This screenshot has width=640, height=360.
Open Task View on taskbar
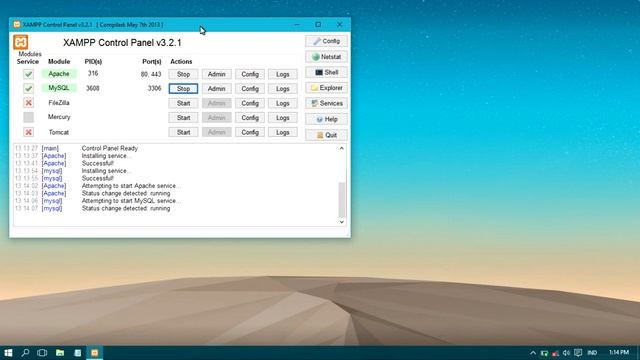click(42, 353)
